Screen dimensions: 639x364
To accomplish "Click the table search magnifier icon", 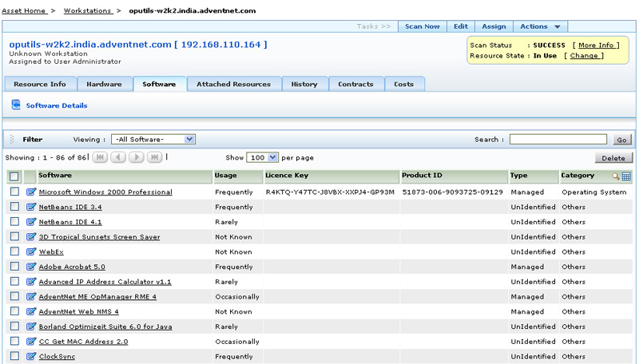I will point(615,176).
